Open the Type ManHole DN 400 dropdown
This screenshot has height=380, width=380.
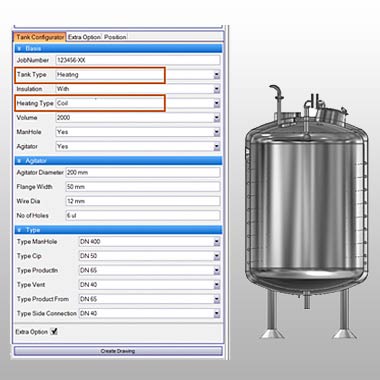coord(149,242)
